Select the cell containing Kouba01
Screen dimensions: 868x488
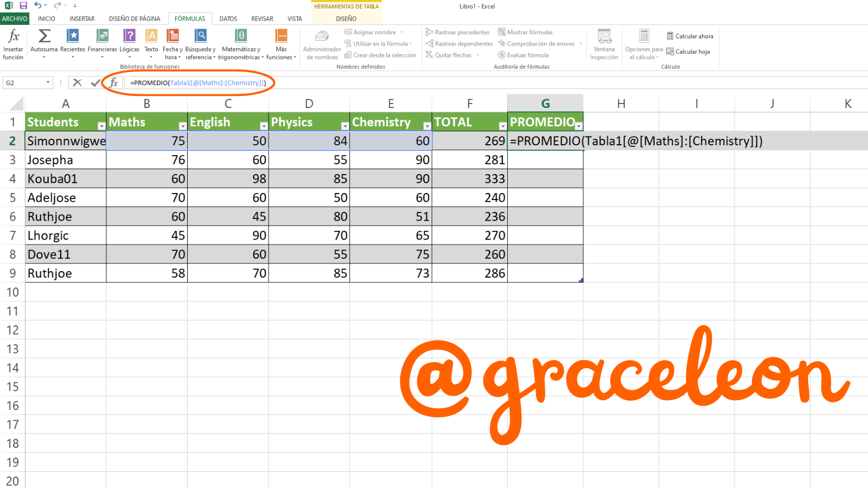(x=66, y=179)
